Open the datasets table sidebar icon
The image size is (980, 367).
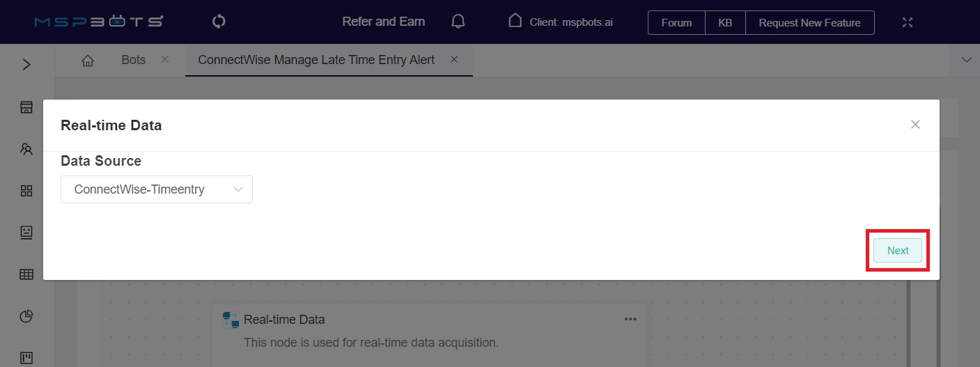coord(26,274)
